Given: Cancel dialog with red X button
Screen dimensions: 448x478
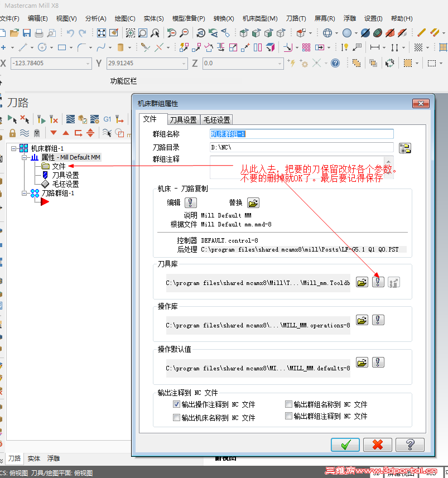Looking at the screenshot, I should [378, 445].
